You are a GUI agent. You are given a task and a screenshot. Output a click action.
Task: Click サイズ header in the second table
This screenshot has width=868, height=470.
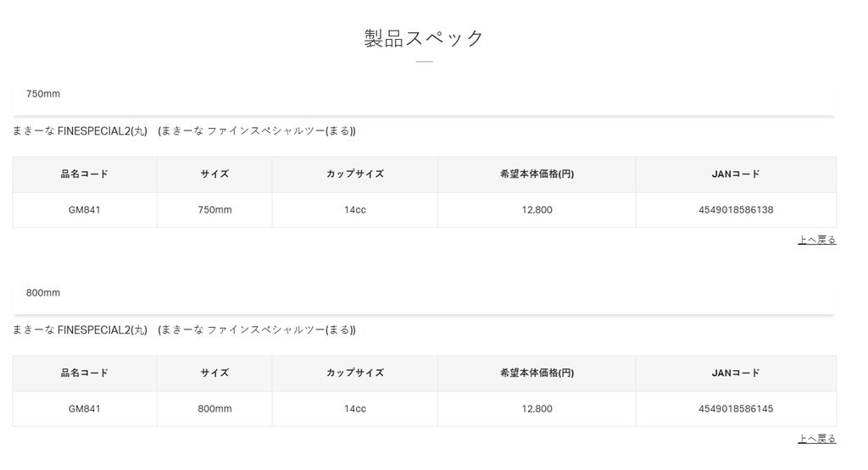click(214, 373)
